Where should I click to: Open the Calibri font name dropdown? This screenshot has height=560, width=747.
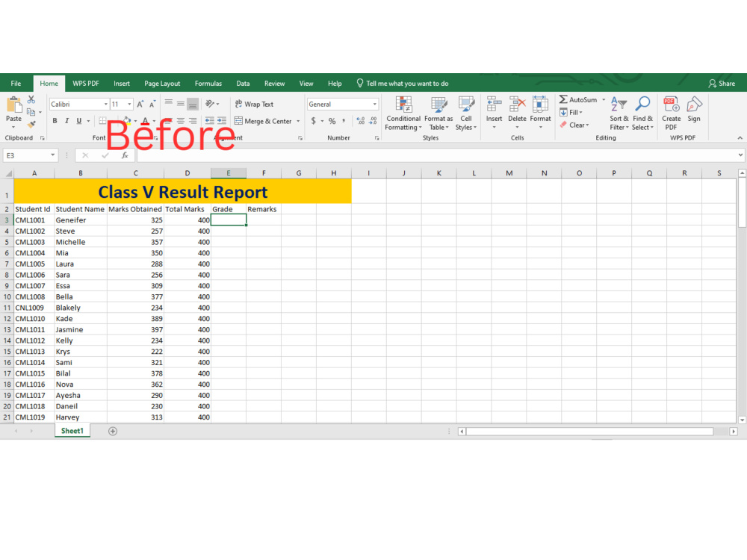[106, 105]
